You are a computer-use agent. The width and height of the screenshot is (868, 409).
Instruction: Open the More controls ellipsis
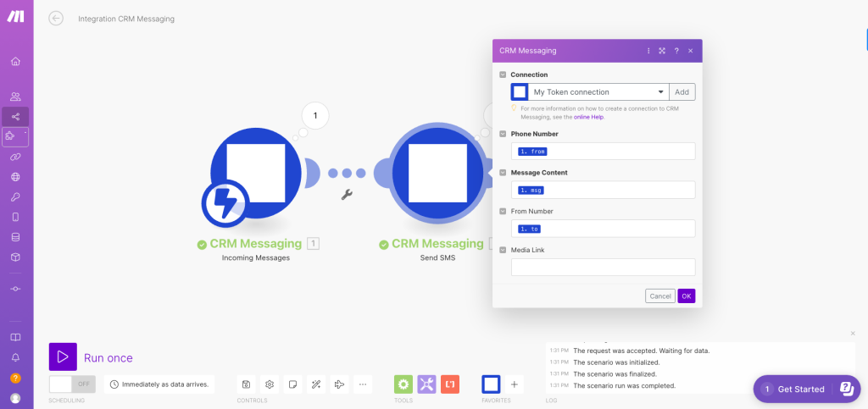coord(363,384)
